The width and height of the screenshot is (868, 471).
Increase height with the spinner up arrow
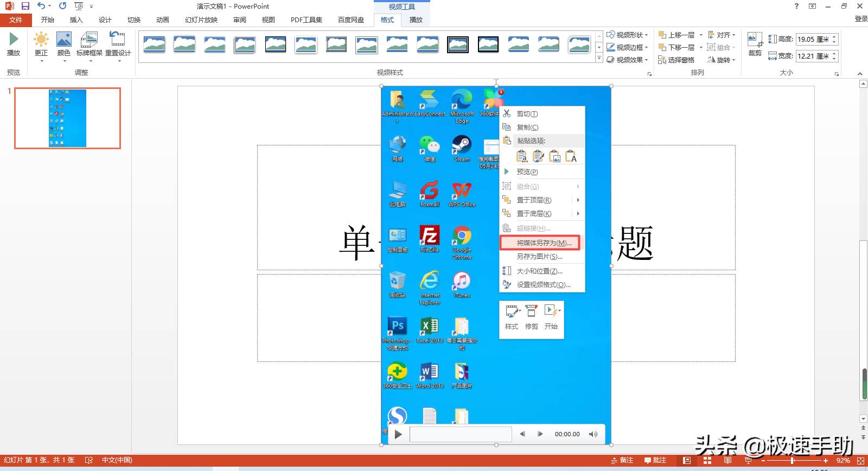[x=834, y=36]
